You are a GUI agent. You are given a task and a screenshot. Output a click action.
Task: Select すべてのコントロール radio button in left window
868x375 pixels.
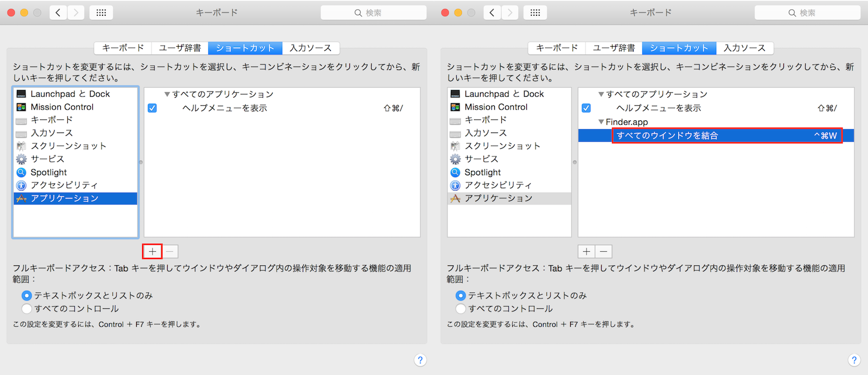click(27, 308)
